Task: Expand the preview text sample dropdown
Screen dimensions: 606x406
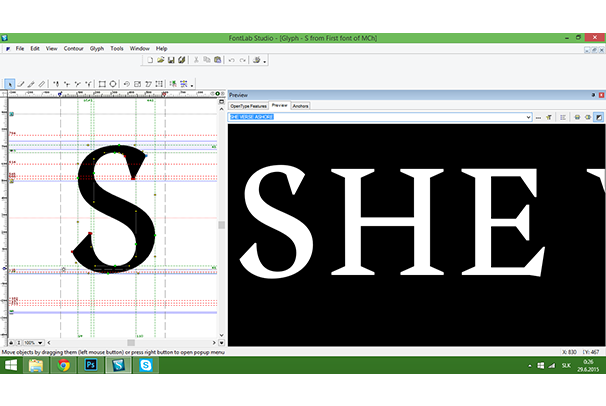Action: (x=528, y=117)
